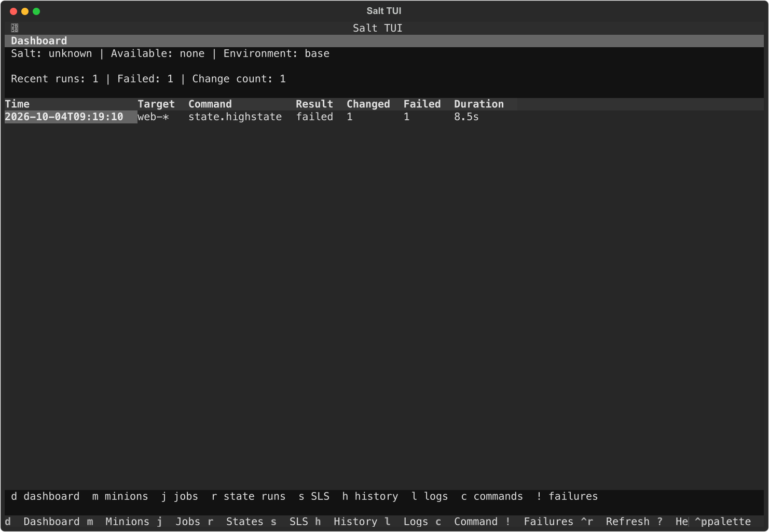
Task: Open the palette from the footer
Action: tap(723, 522)
